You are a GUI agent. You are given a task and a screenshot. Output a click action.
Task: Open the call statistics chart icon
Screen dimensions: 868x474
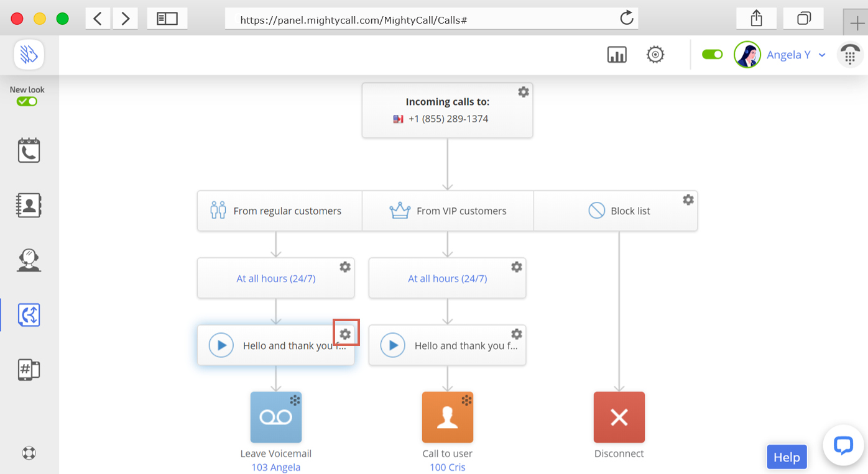click(x=616, y=55)
